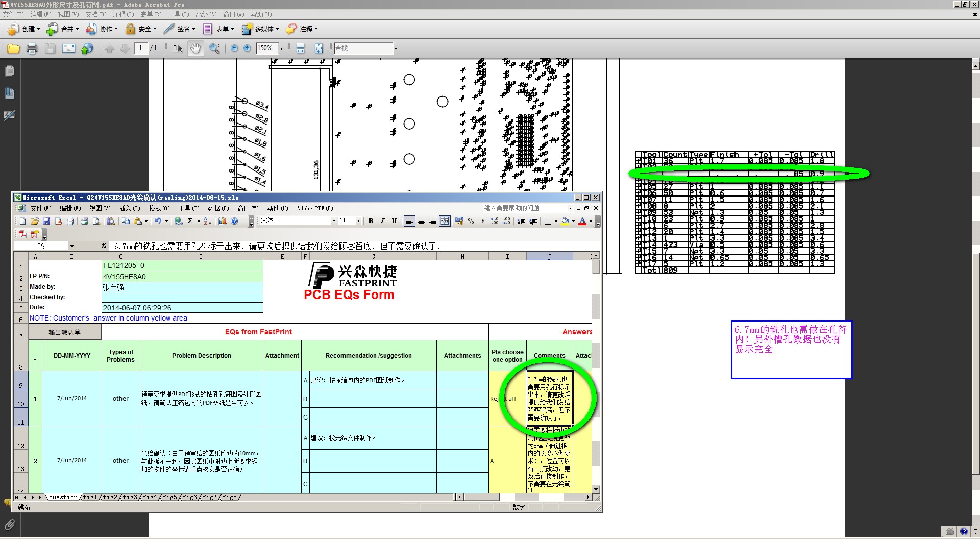Click the Excel Convert to PDF icon
The width and height of the screenshot is (980, 539).
(x=23, y=234)
